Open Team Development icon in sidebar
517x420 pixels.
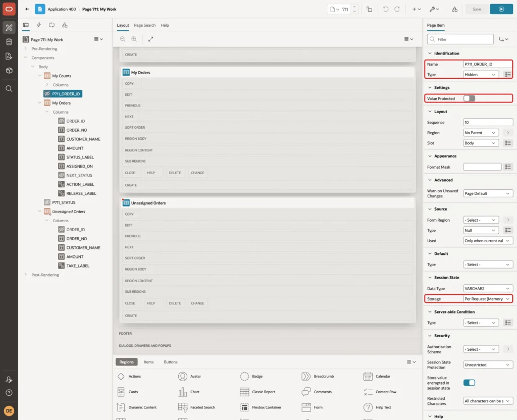point(9,57)
